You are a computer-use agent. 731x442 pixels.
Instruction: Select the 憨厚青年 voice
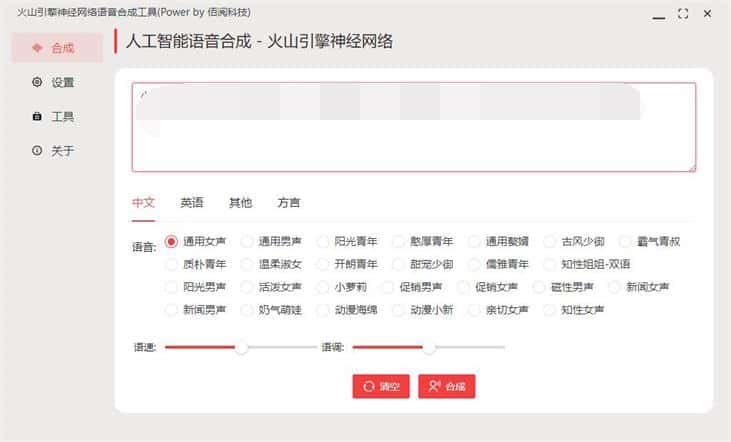[x=423, y=242]
